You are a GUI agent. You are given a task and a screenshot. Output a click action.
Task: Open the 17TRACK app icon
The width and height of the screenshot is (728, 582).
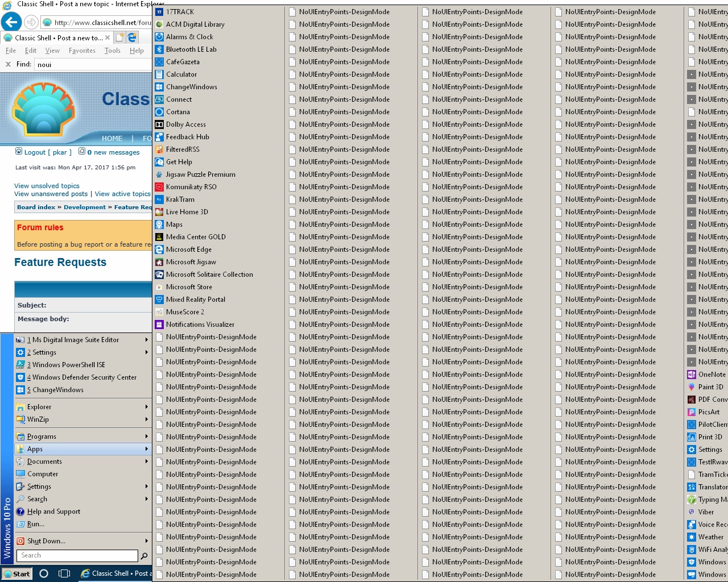click(159, 12)
